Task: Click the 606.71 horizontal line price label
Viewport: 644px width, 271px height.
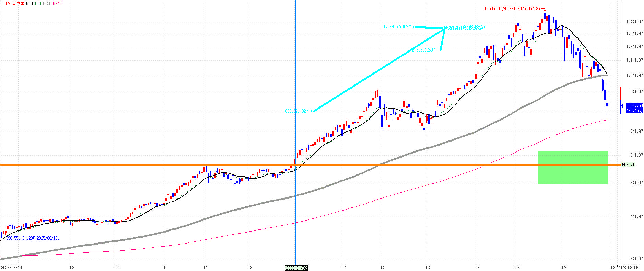Action: [x=628, y=165]
